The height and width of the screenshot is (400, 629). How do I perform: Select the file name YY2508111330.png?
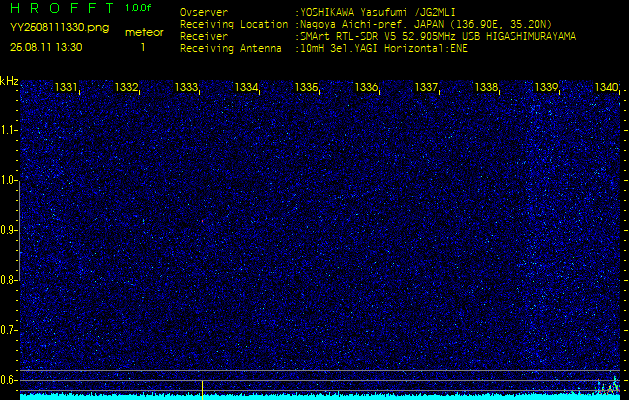pos(59,28)
